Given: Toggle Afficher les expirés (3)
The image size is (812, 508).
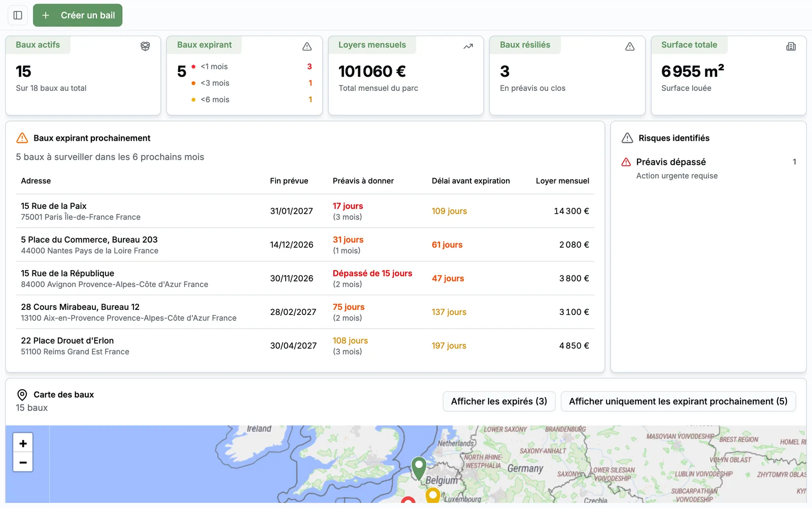Looking at the screenshot, I should point(499,401).
